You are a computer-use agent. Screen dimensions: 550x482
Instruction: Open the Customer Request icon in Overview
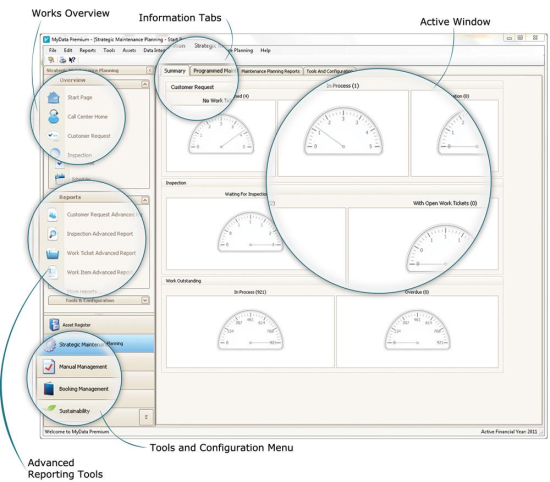coord(54,135)
